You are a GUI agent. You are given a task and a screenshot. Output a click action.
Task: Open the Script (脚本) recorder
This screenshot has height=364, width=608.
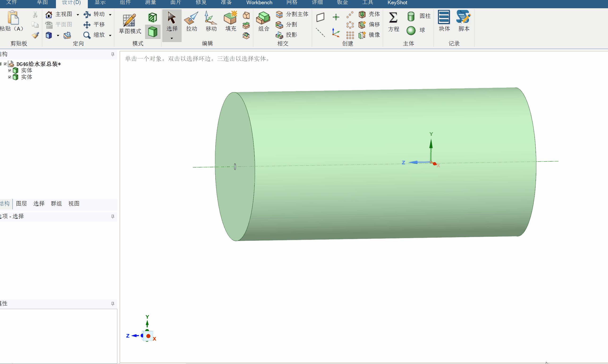(464, 21)
